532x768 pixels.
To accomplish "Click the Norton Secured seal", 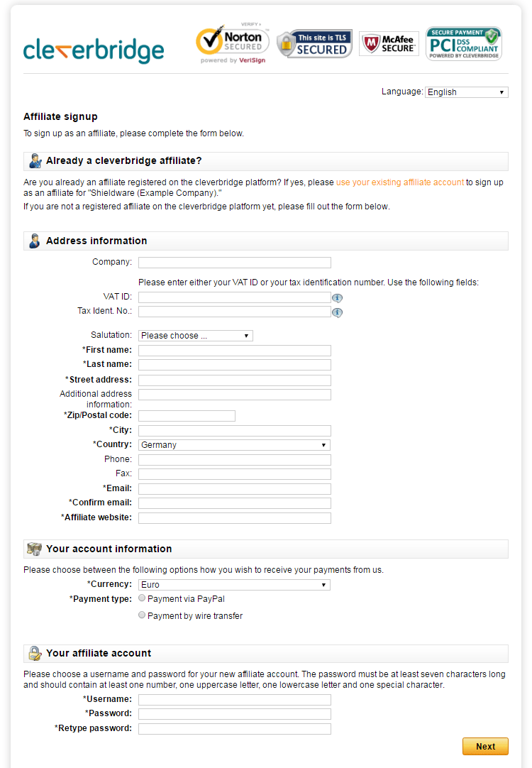I will [232, 44].
